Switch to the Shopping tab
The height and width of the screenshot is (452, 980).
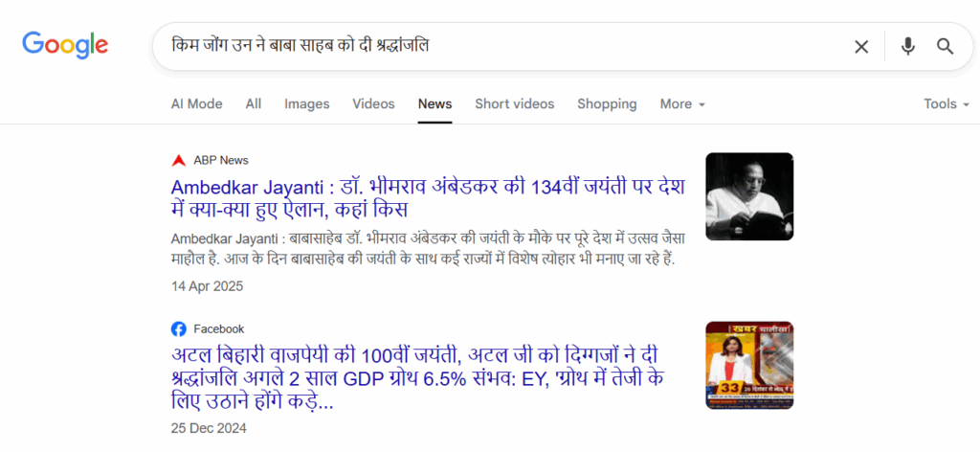607,103
